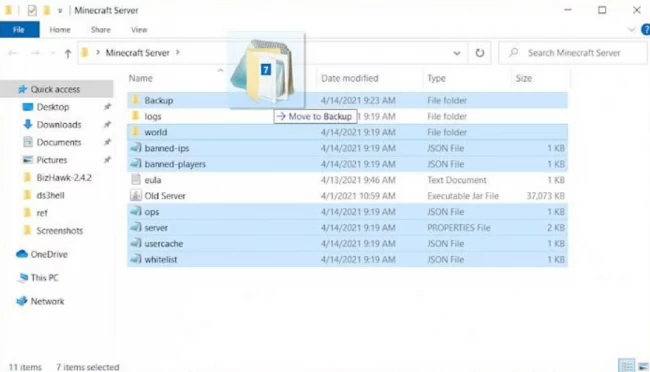Click the pin icon beside Desktop
The image size is (650, 372).
[x=107, y=107]
